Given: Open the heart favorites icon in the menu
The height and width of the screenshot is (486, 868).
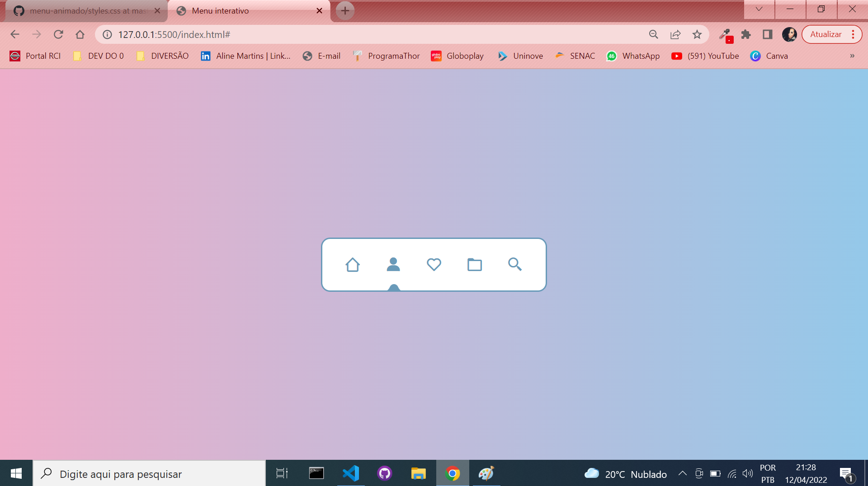Looking at the screenshot, I should [434, 265].
